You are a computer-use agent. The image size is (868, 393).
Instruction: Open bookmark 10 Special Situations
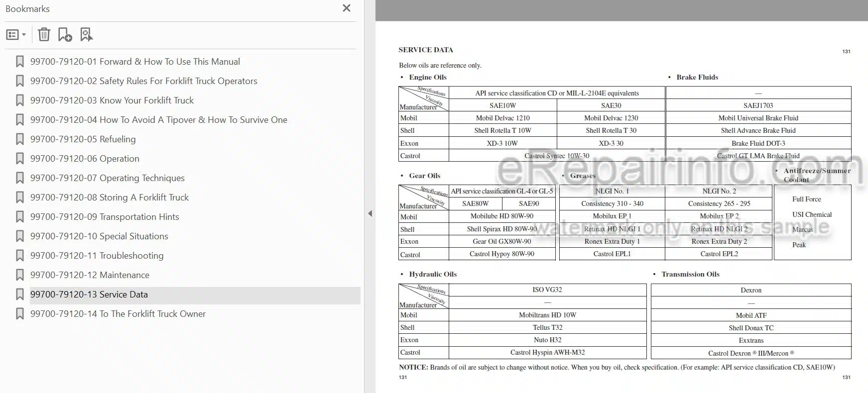point(99,236)
